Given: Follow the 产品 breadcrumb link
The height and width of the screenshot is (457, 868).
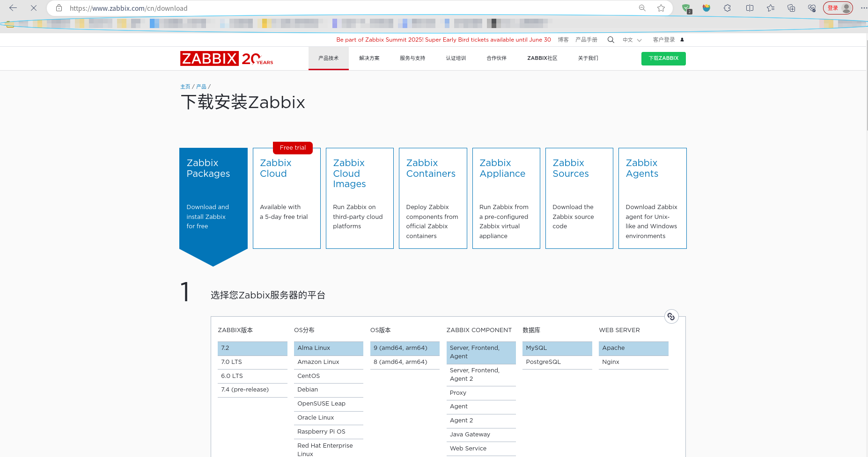Looking at the screenshot, I should [x=201, y=87].
